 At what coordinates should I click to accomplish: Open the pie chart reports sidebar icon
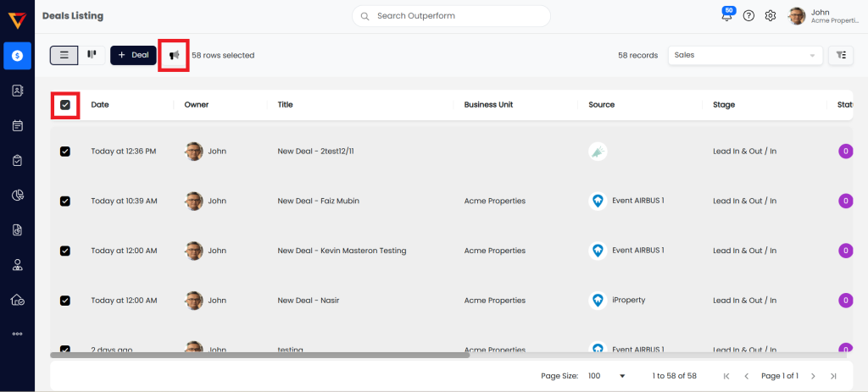point(17,196)
